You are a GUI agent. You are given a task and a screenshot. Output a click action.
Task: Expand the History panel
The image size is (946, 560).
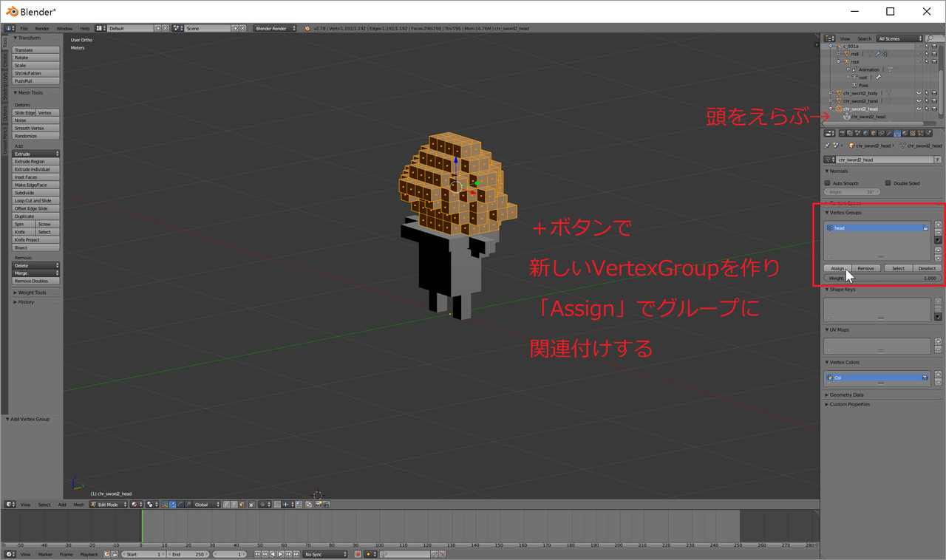click(x=25, y=302)
